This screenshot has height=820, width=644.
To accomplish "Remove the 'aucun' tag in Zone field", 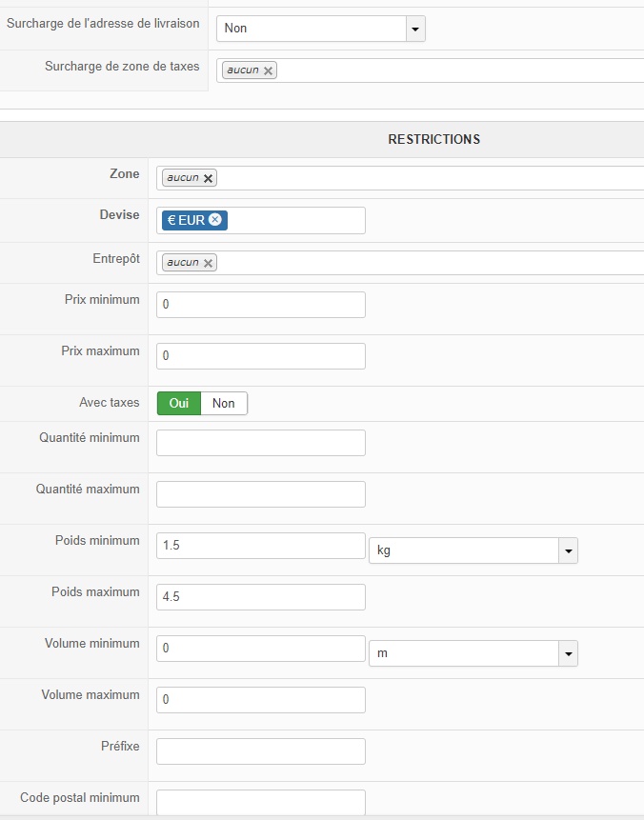I will tap(209, 178).
